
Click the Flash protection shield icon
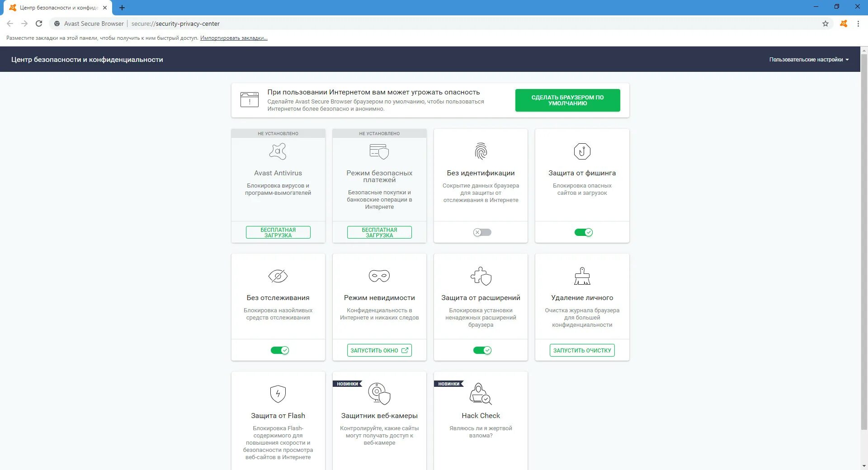point(278,394)
